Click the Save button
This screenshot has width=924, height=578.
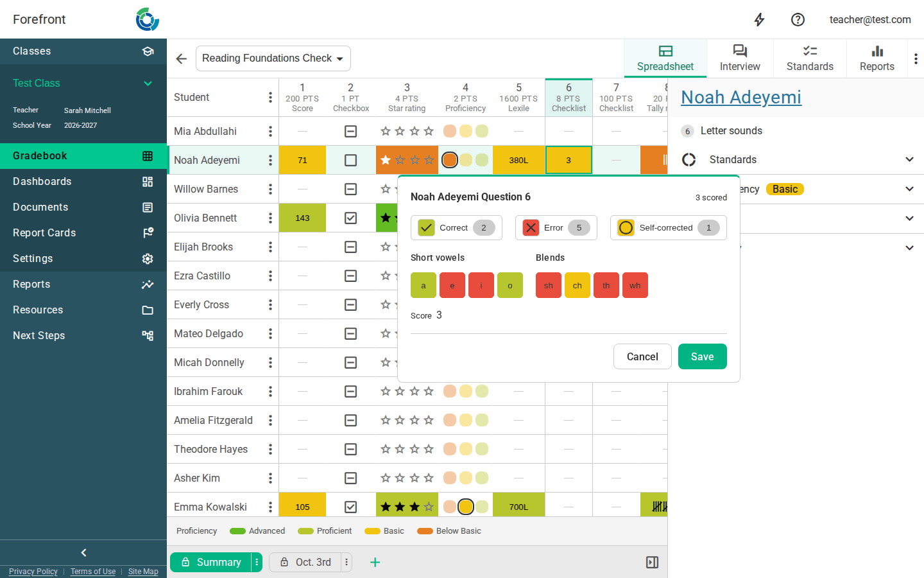[x=703, y=356]
